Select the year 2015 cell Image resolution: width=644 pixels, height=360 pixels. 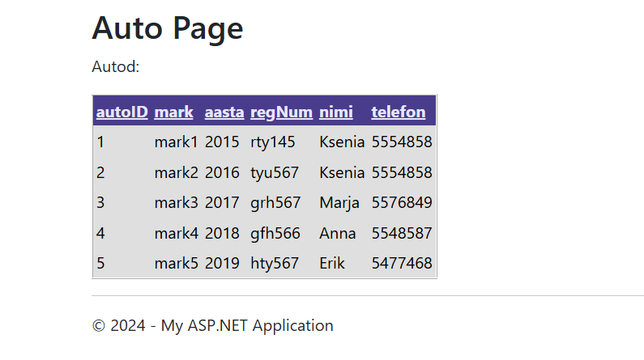(222, 142)
